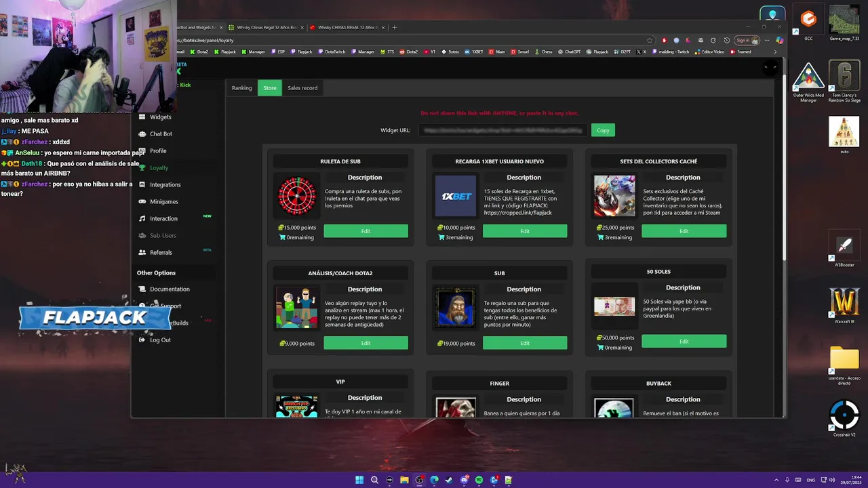868x488 pixels.
Task: Switch to the Ranking tab
Action: (x=241, y=88)
